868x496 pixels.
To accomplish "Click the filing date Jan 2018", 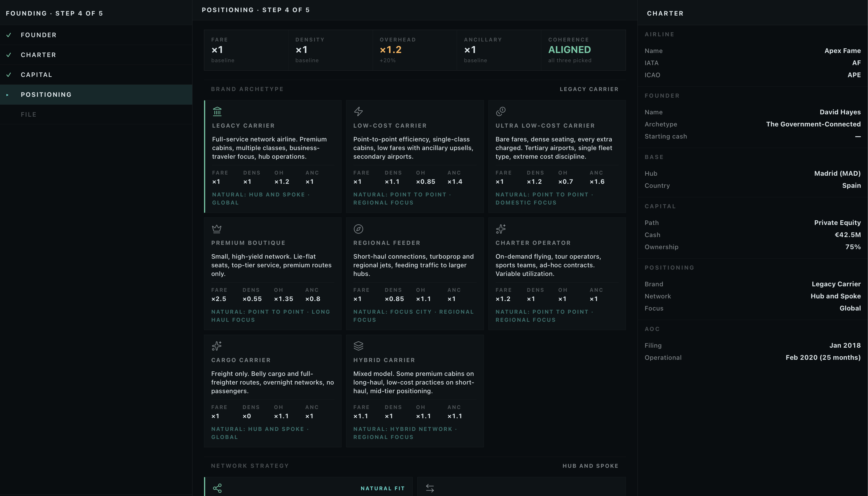I will pyautogui.click(x=845, y=345).
